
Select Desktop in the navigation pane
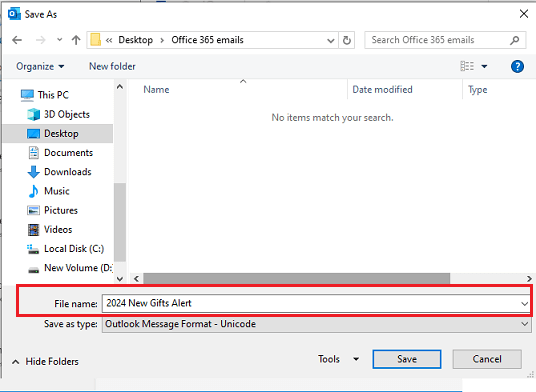(x=58, y=134)
